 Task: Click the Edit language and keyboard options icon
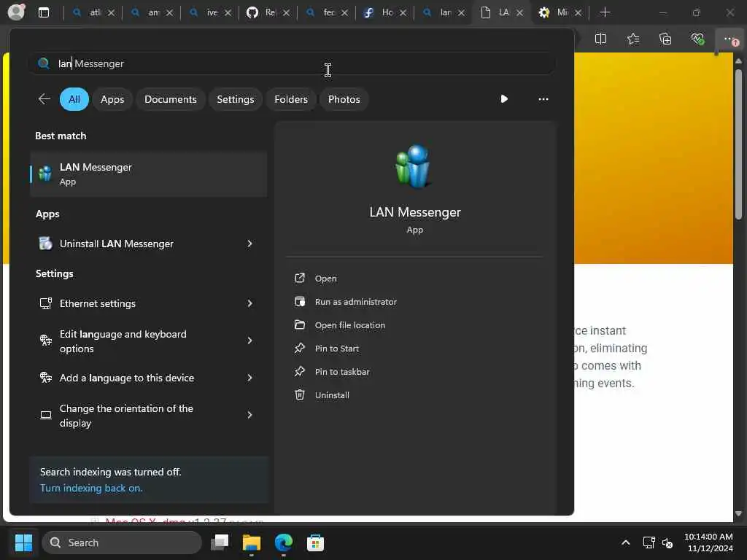point(46,341)
